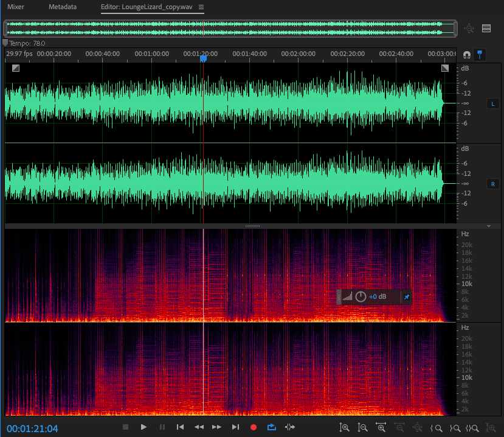Click the Tempo: 78.0 marker label
Viewport: 504px width, 437px height.
point(27,43)
